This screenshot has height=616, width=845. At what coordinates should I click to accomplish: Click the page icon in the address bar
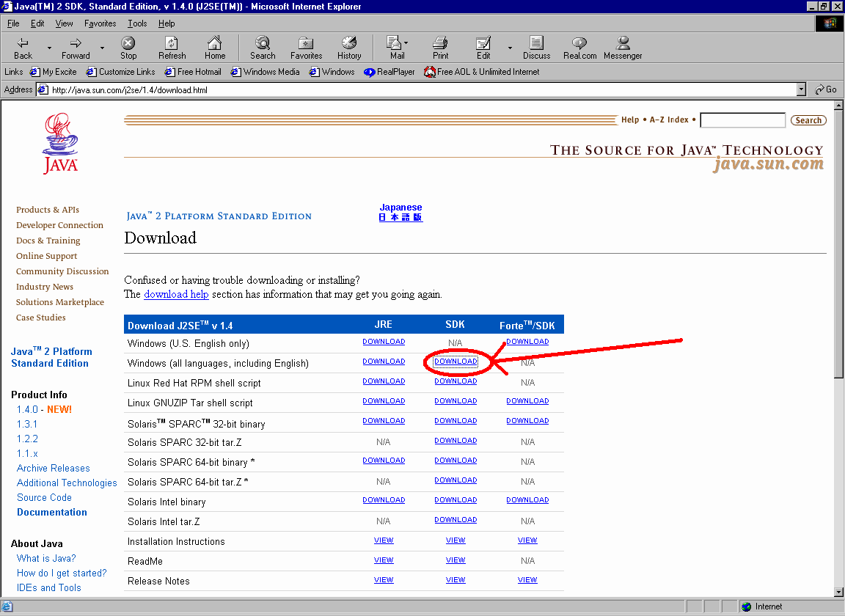[43, 89]
